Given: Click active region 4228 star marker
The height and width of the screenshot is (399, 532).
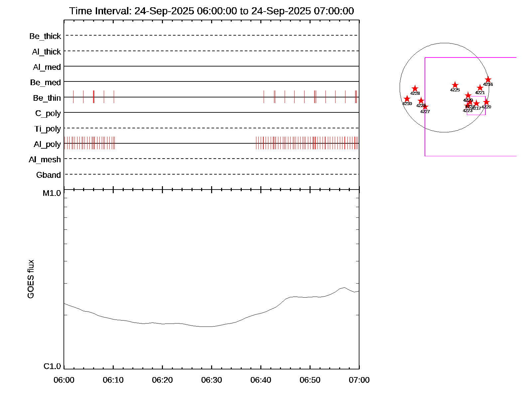Looking at the screenshot, I should [415, 88].
